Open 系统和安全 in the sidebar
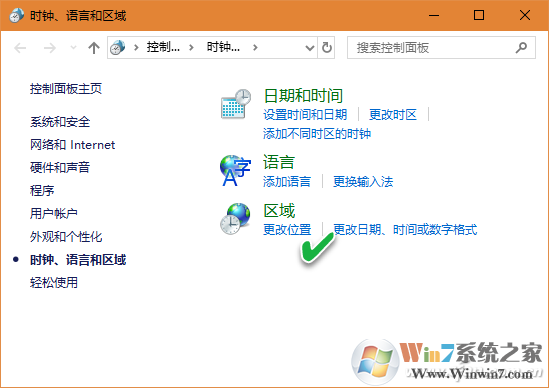Image resolution: width=549 pixels, height=388 pixels. click(60, 122)
